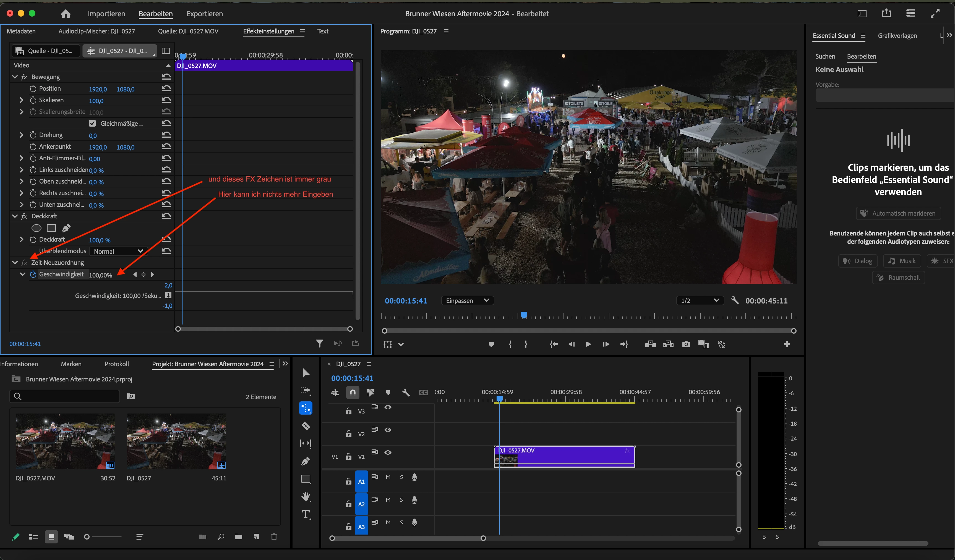The image size is (955, 560).
Task: Open the Überblendmodus Normal dropdown
Action: (x=118, y=251)
